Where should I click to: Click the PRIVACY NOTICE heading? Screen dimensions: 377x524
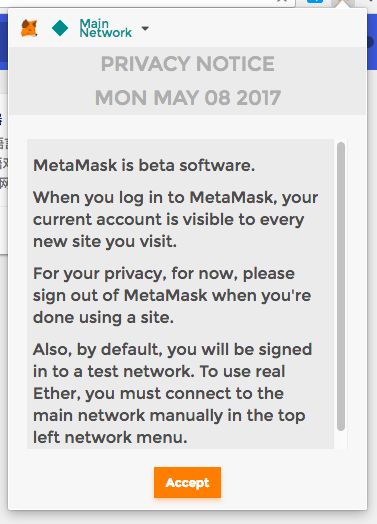188,64
